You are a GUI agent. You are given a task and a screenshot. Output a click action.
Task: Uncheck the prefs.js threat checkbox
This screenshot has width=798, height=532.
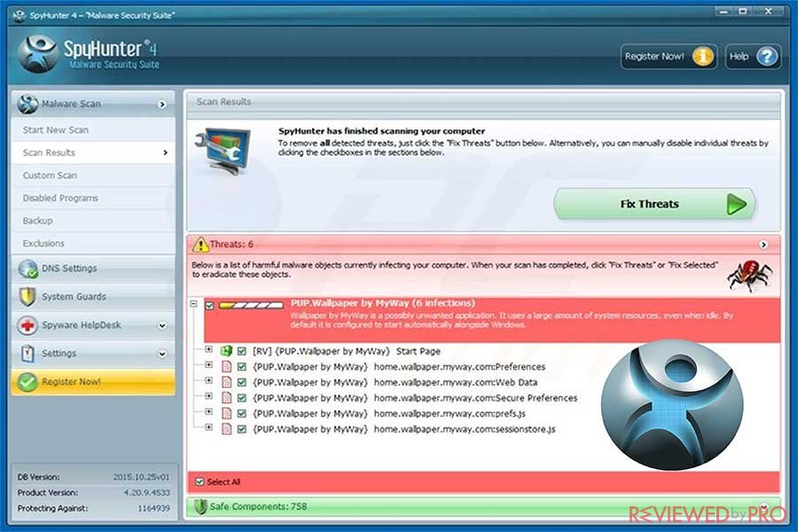(x=242, y=414)
